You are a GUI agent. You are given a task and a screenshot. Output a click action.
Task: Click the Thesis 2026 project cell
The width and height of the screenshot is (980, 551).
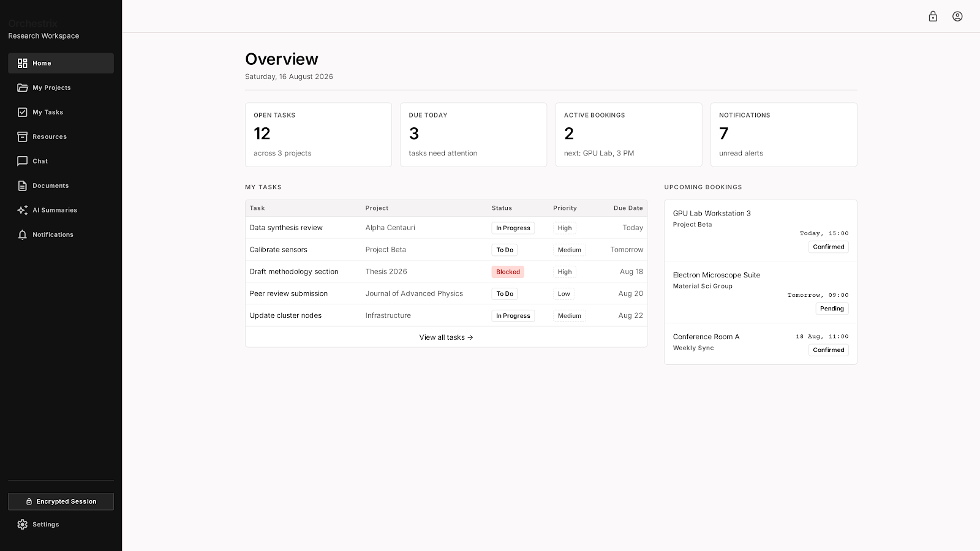tap(386, 272)
